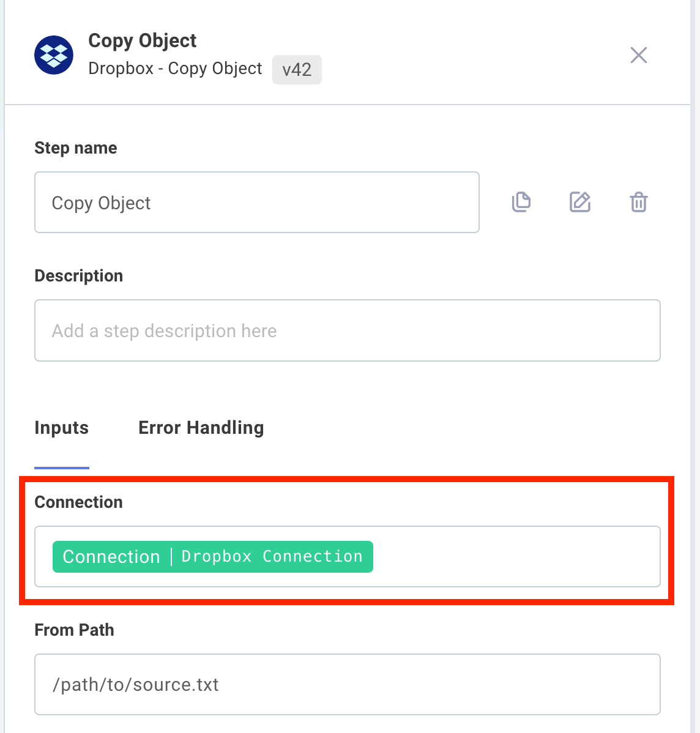Click the Copy Object heading

coord(142,40)
